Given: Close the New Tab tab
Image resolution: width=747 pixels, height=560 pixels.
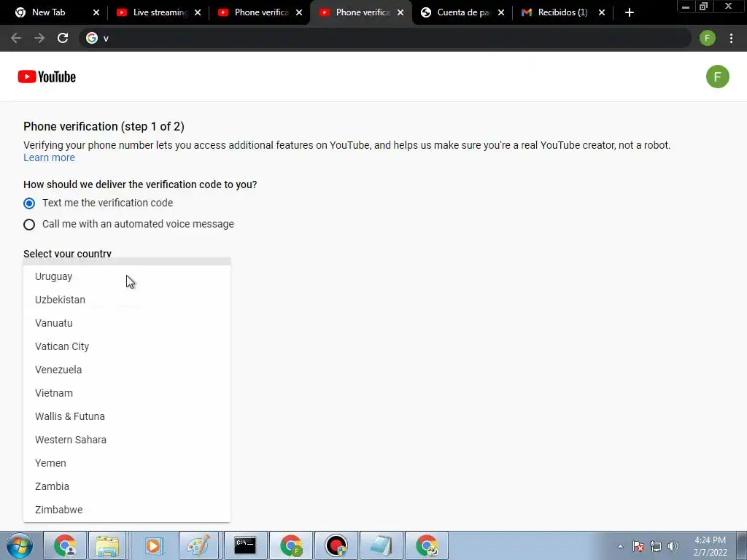Looking at the screenshot, I should [96, 12].
